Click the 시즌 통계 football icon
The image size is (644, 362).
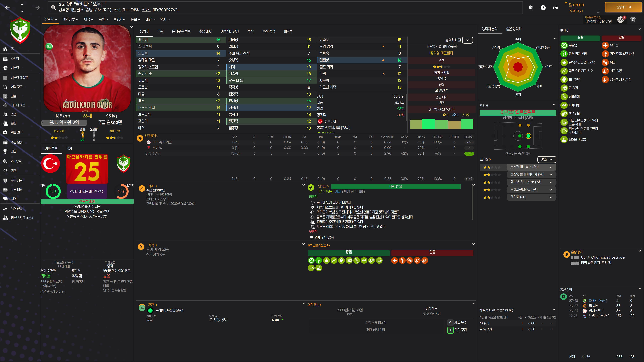140,138
